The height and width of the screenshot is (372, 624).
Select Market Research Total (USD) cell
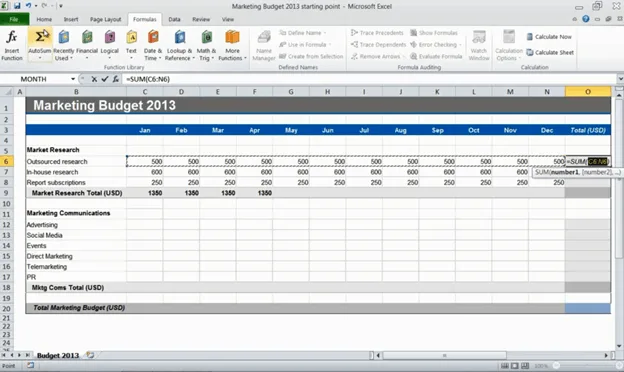point(76,193)
